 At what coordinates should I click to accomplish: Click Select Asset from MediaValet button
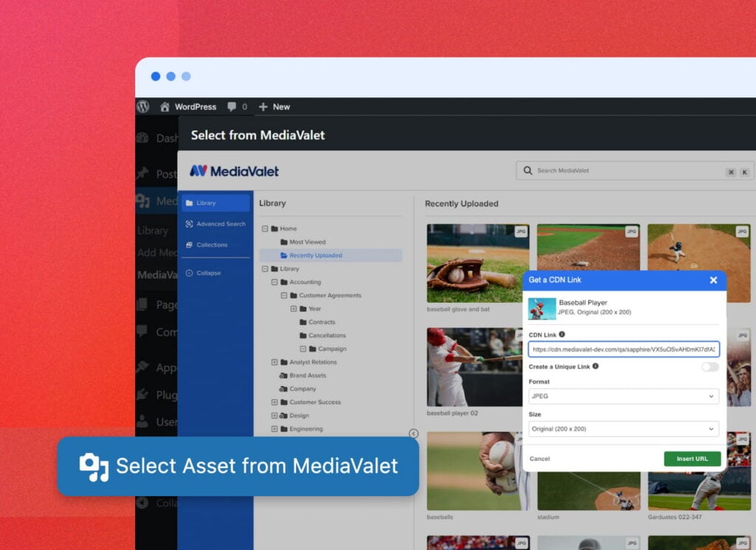tap(238, 466)
